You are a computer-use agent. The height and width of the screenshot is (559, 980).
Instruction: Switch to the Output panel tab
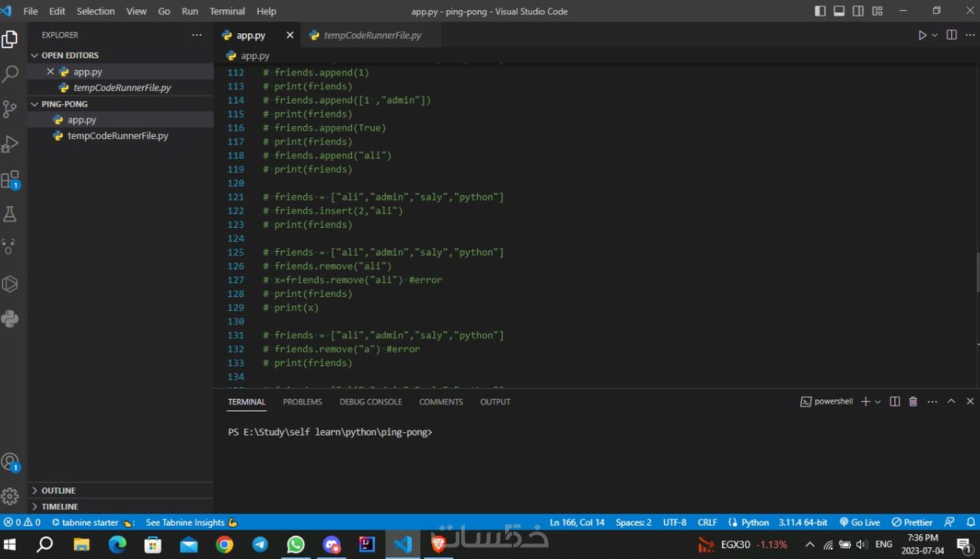tap(495, 402)
